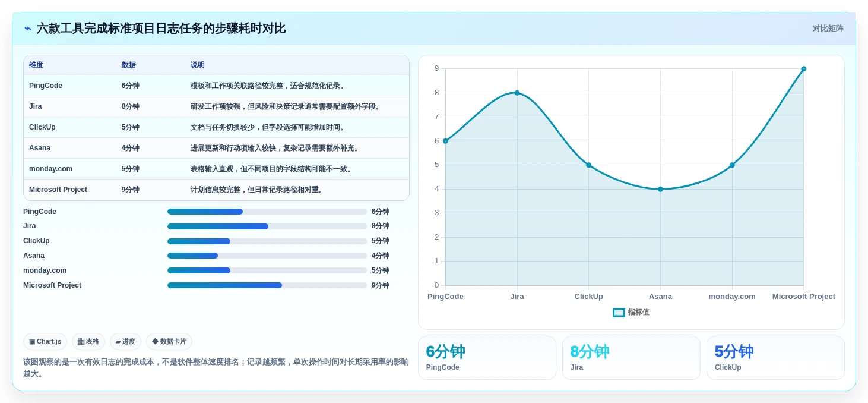
Task: Click the Jira description starting with 研发工作项较强
Action: (286, 106)
